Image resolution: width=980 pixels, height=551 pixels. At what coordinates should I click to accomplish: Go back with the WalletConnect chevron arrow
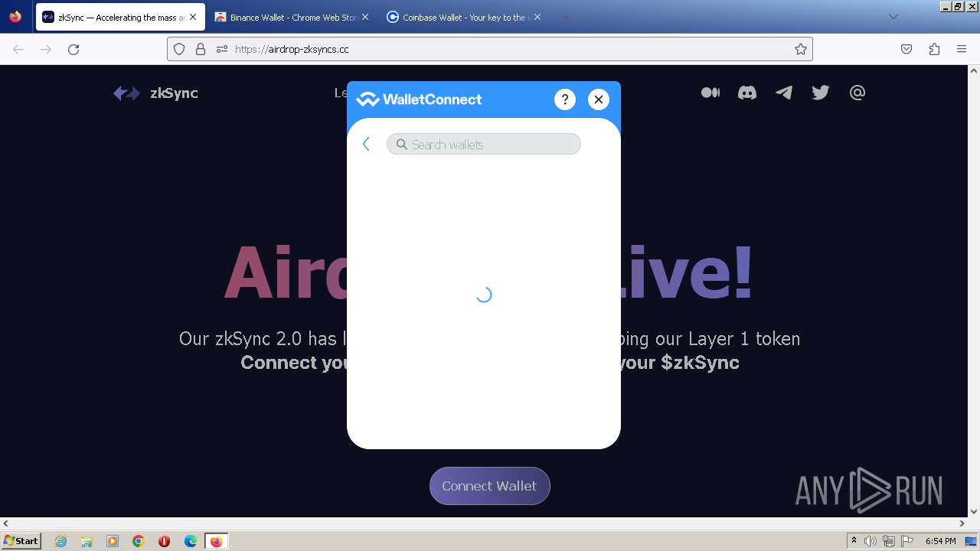click(x=366, y=144)
